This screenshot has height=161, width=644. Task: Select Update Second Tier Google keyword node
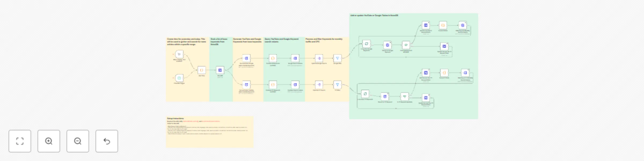pyautogui.click(x=444, y=46)
